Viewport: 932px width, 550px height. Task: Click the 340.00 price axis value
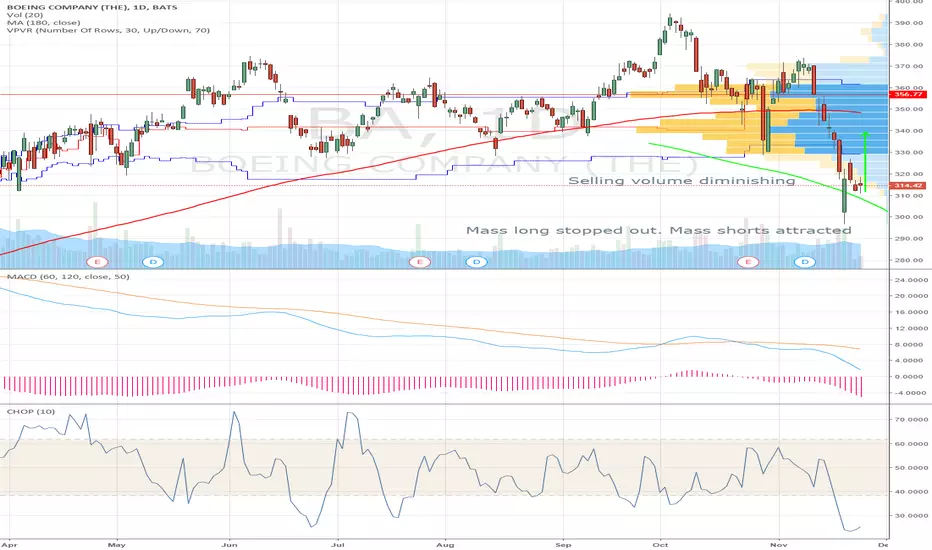pyautogui.click(x=909, y=131)
